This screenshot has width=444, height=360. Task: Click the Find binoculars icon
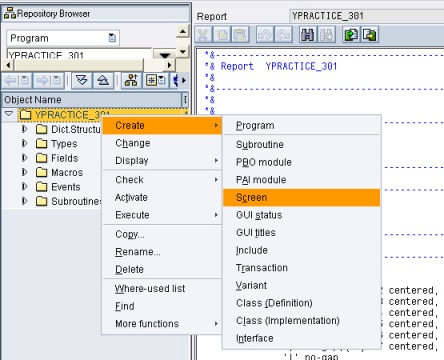308,35
